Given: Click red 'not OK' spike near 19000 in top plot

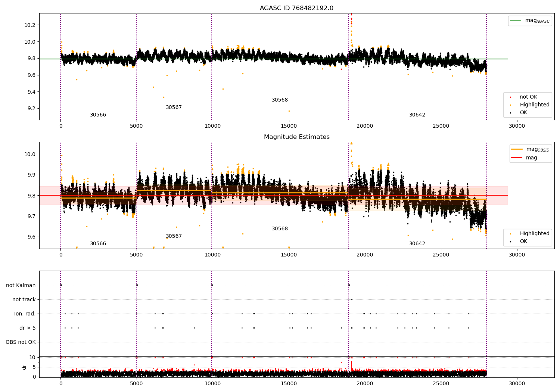Looking at the screenshot, I should 351,19.
